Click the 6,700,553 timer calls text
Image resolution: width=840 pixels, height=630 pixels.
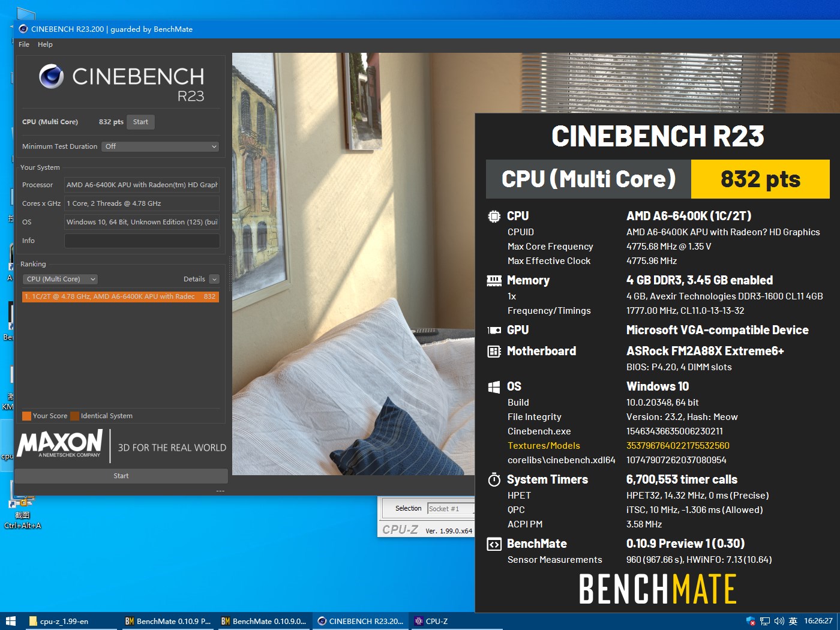pos(682,479)
